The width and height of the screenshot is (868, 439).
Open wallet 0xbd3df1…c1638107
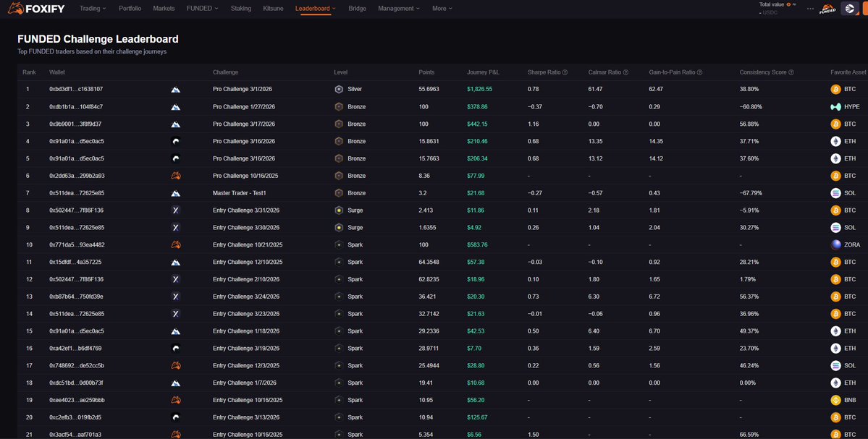76,89
